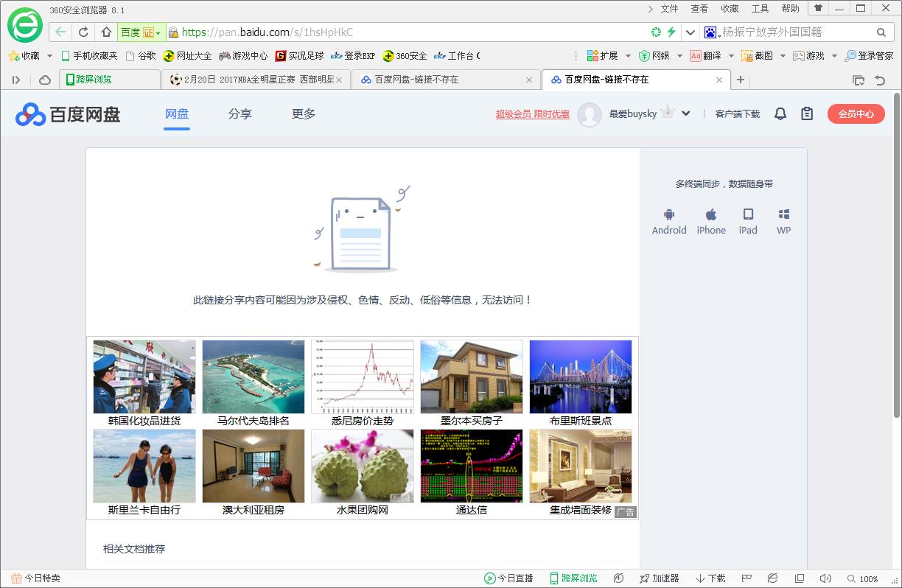Open a new tab with the plus button
The height and width of the screenshot is (588, 902).
pyautogui.click(x=741, y=80)
